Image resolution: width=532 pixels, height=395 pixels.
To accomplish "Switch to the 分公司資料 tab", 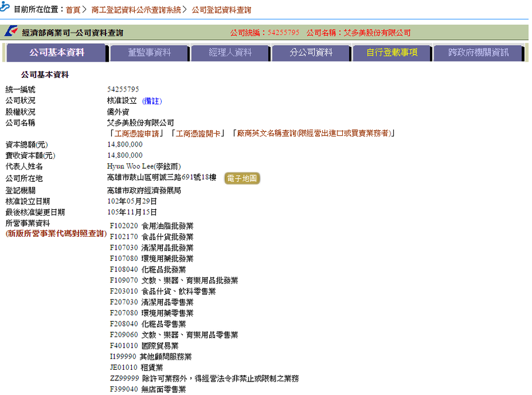I will tap(311, 53).
